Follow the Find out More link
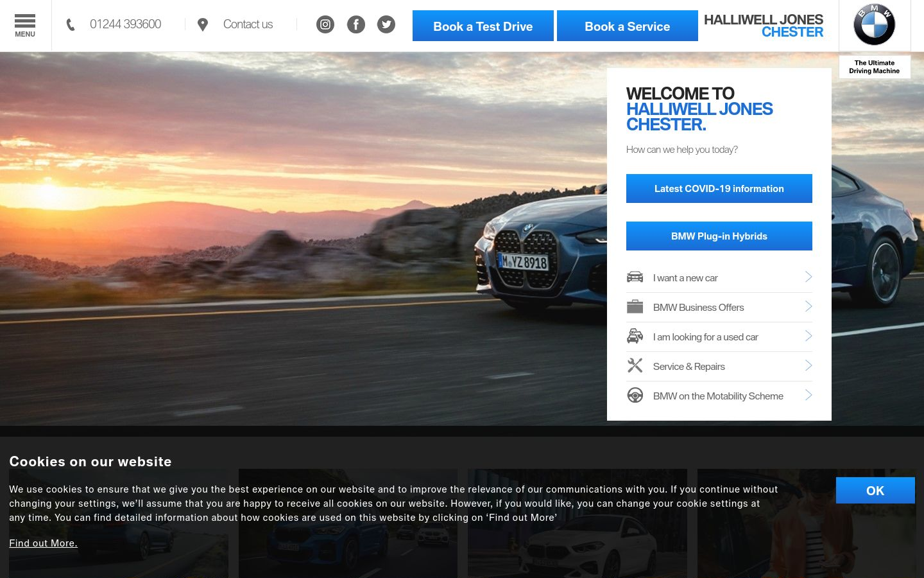Image resolution: width=924 pixels, height=578 pixels. 43,543
